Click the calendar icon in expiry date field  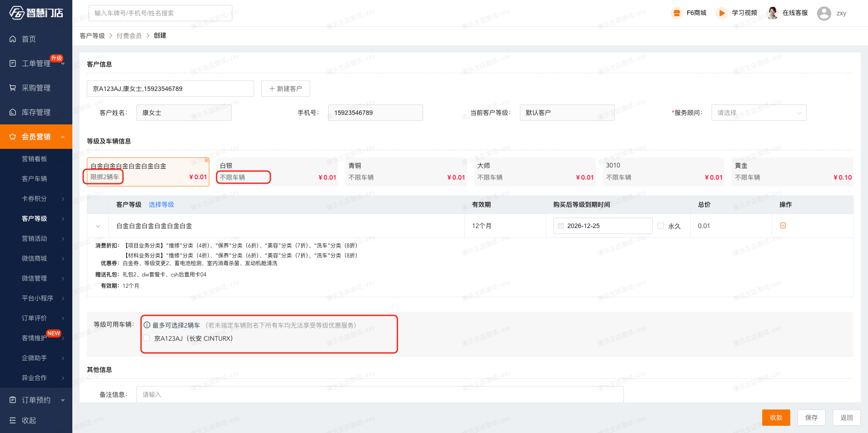[x=561, y=226]
